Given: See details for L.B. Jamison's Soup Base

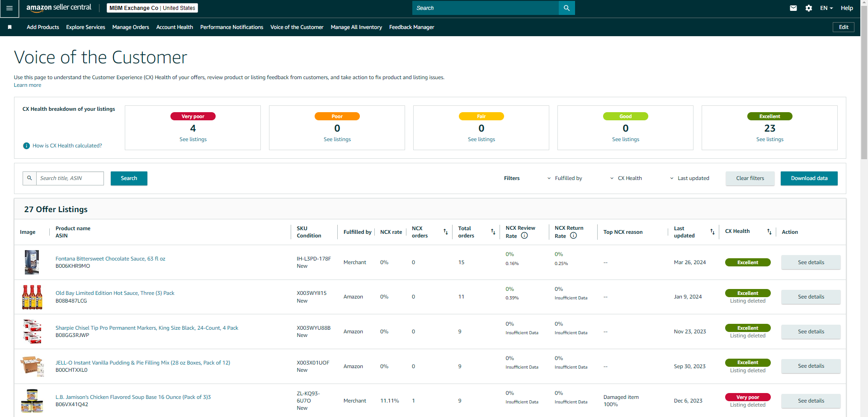Looking at the screenshot, I should click(x=811, y=401).
